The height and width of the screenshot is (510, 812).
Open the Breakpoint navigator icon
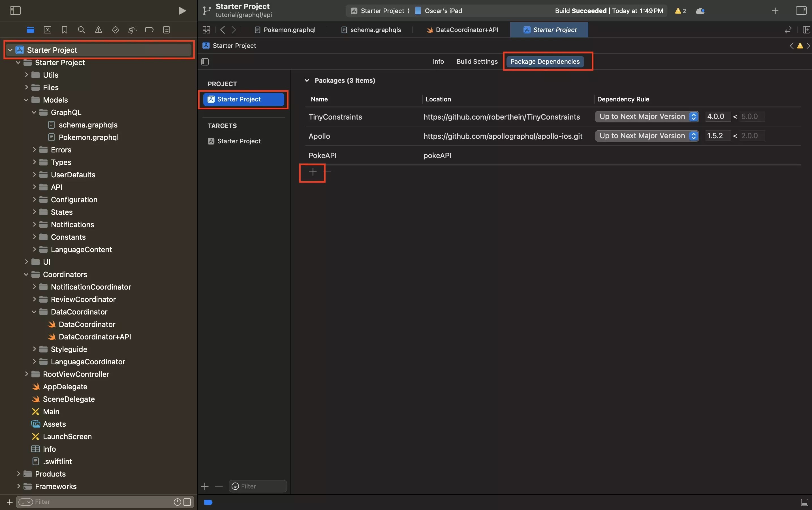[149, 30]
